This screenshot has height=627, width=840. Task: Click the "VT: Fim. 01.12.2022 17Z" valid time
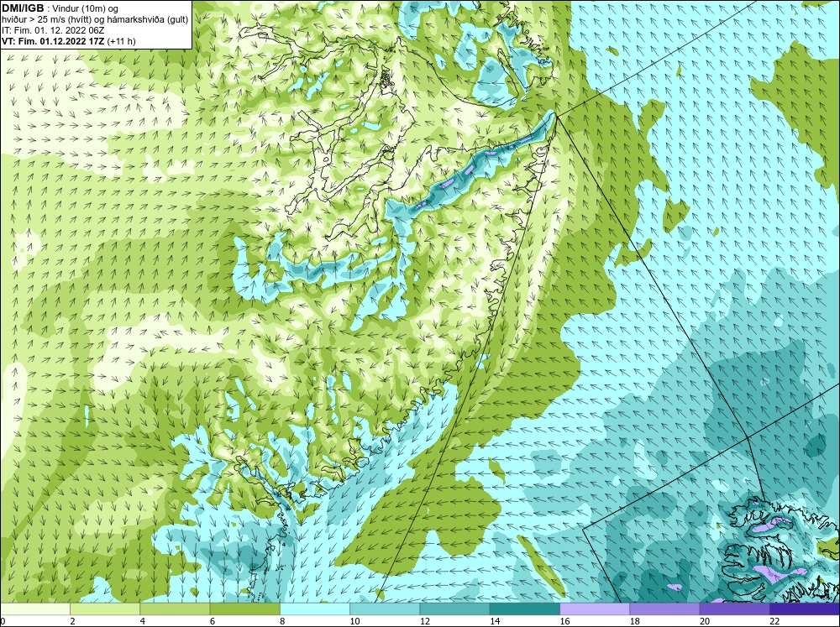[x=53, y=41]
